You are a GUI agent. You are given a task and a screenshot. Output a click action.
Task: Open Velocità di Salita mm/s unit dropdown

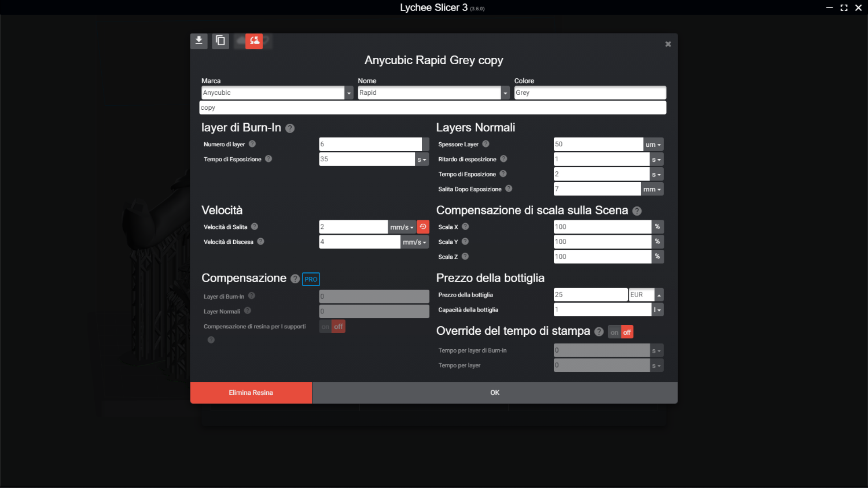402,227
